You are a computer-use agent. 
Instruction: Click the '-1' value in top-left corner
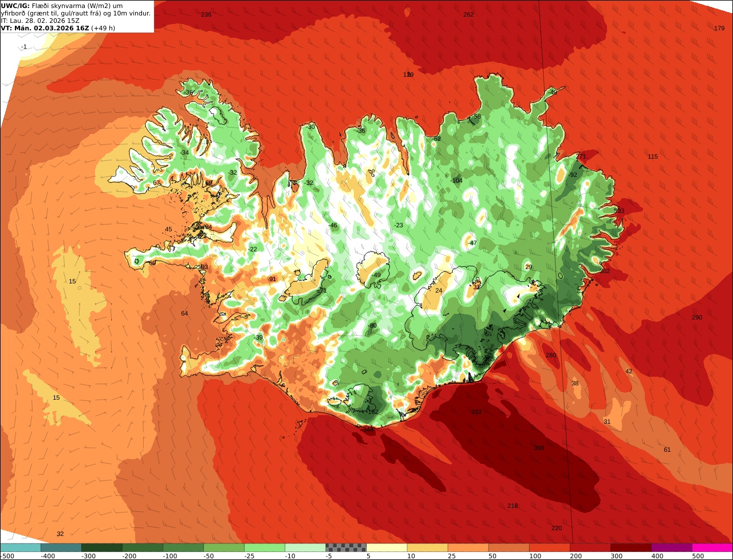tap(23, 46)
